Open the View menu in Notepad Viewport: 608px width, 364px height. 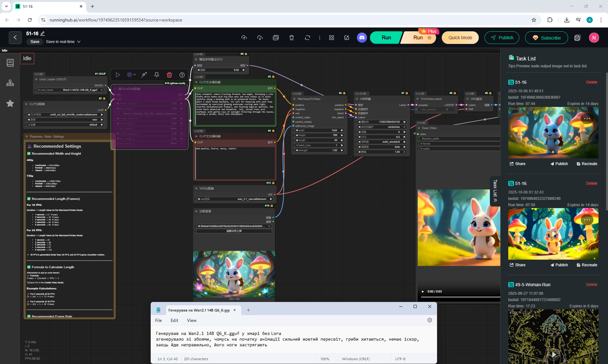tap(192, 320)
